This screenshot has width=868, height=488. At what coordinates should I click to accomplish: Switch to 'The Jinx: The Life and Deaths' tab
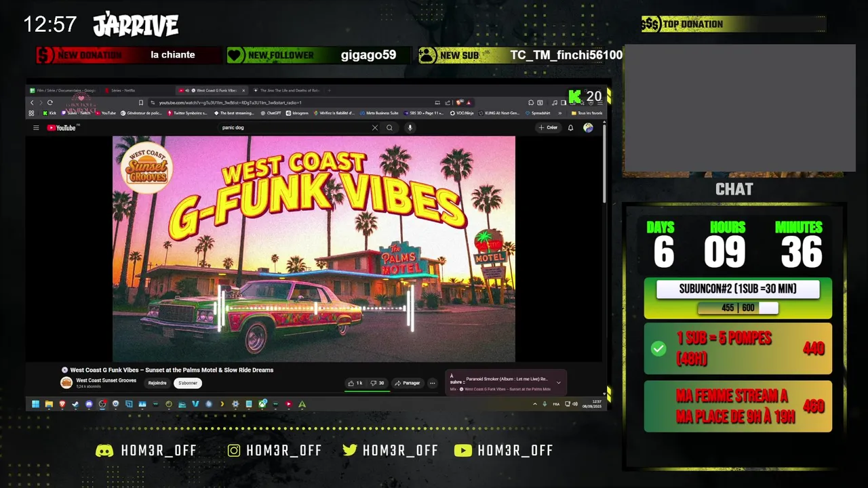coord(287,90)
